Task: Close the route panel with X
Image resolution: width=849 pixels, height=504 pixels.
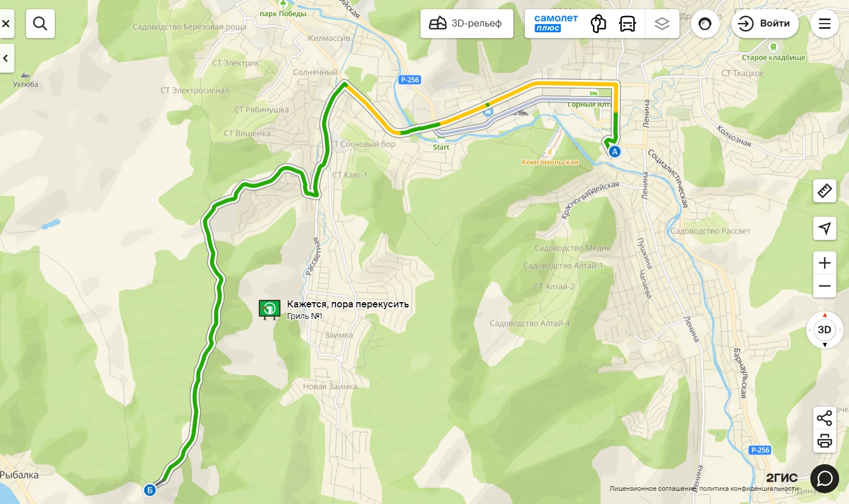Action: point(6,24)
